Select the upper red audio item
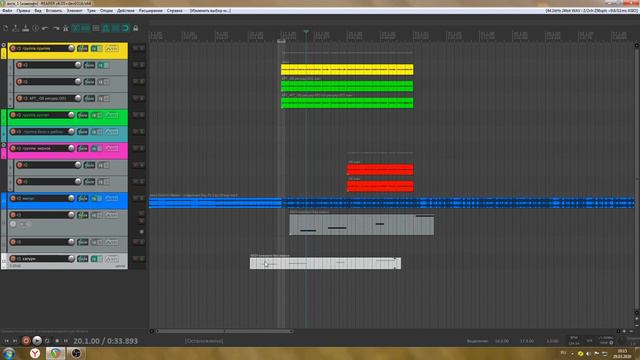This screenshot has width=640, height=360. [380, 169]
